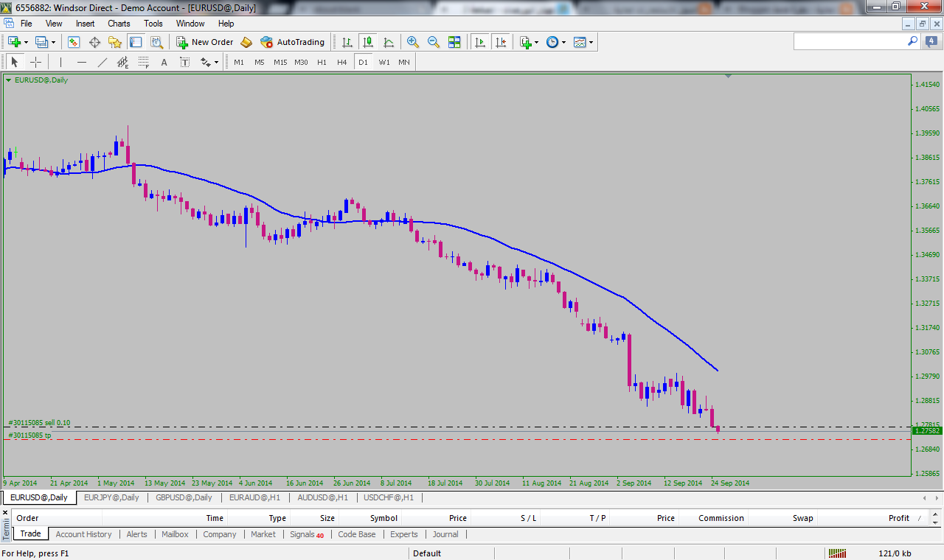Switch timeframe to M1
944x560 pixels.
pos(239,62)
